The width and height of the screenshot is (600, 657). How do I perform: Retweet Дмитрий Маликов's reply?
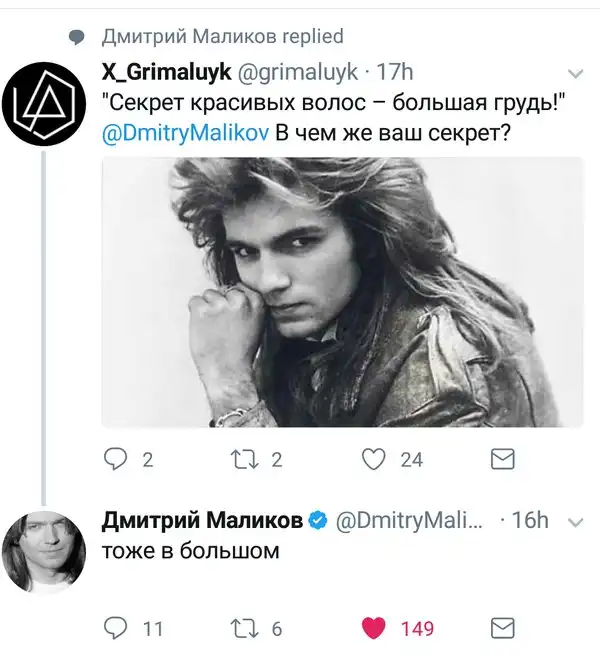point(244,628)
